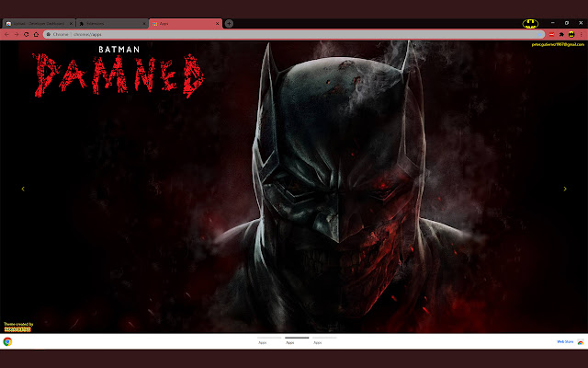This screenshot has height=368, width=588.
Task: Click the Chrome logo at bottom left
Action: 7,341
